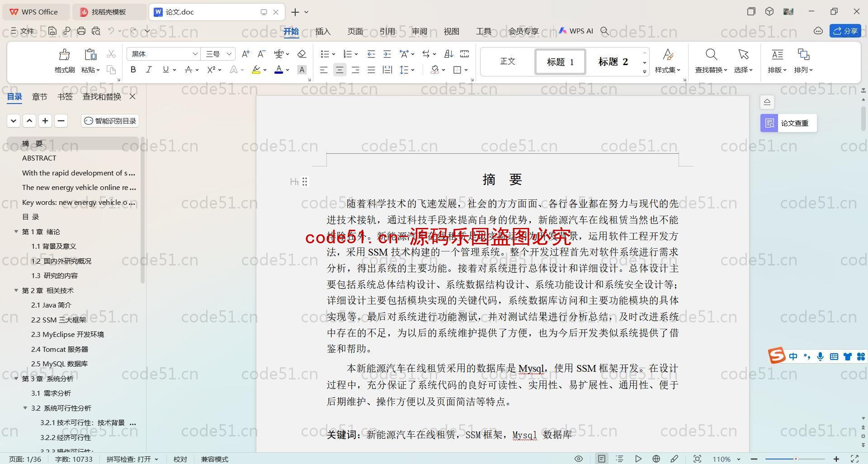Open the 文件 (File) menu
The width and height of the screenshot is (868, 464).
[23, 31]
